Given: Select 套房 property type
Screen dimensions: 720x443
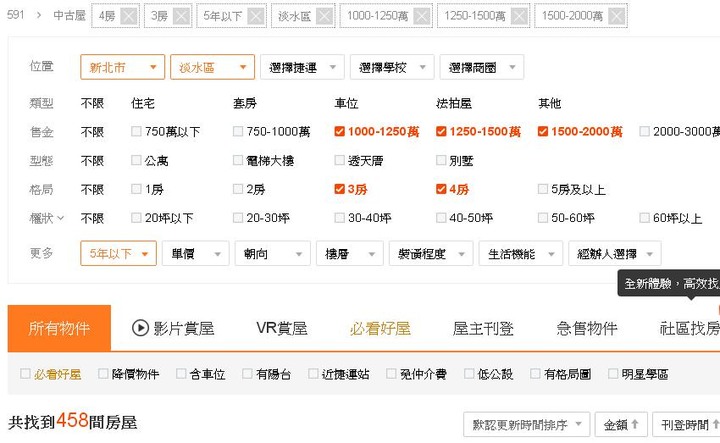Looking at the screenshot, I should 245,103.
